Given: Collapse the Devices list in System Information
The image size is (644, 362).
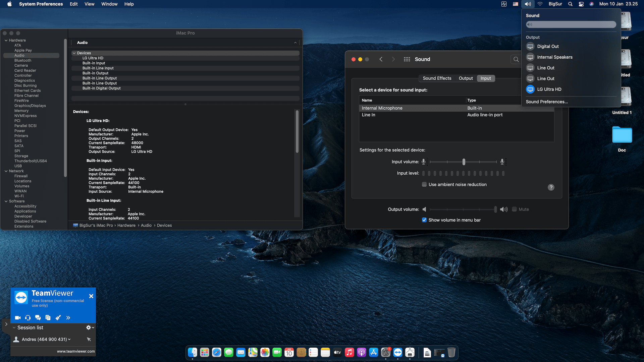Looking at the screenshot, I should [74, 53].
